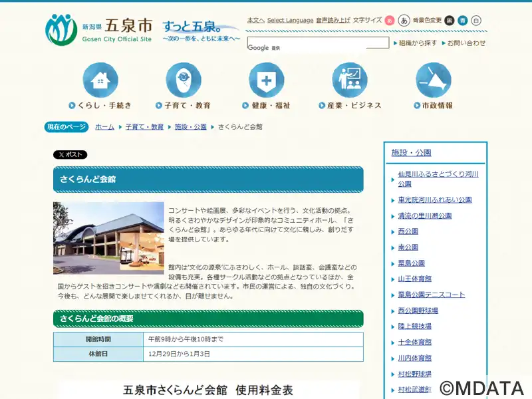Image resolution: width=532 pixels, height=399 pixels.
Task: Focus the Google search field
Action: (x=319, y=43)
